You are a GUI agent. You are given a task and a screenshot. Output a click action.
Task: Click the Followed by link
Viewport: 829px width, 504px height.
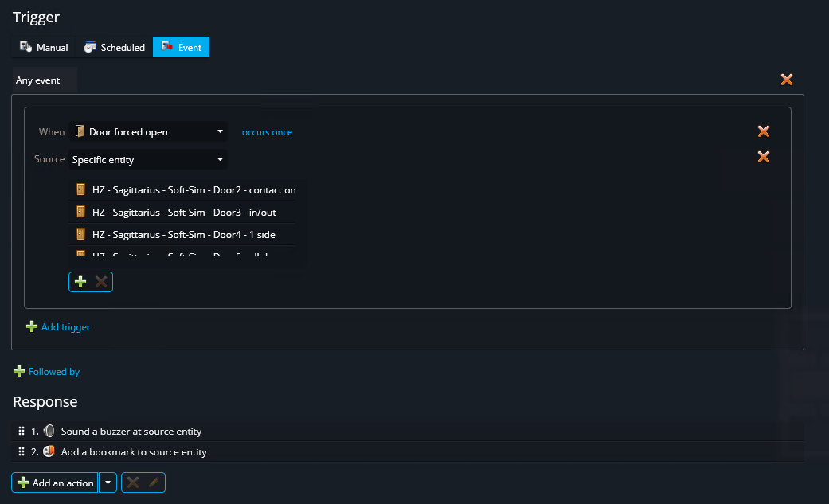pyautogui.click(x=53, y=371)
